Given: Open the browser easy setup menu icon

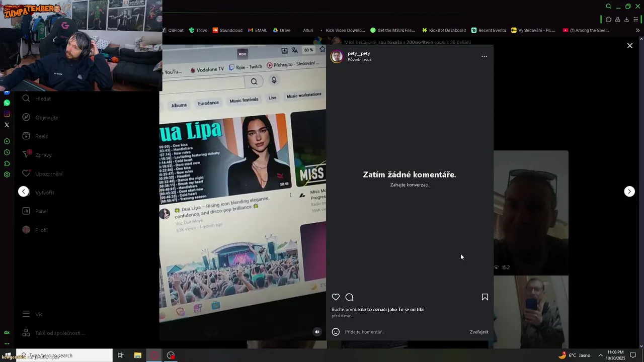Looking at the screenshot, I should 635,20.
